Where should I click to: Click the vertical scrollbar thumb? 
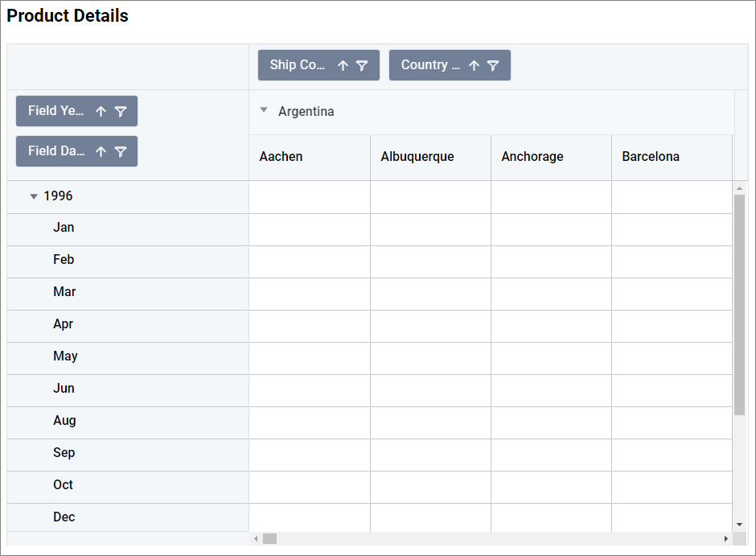(x=740, y=306)
